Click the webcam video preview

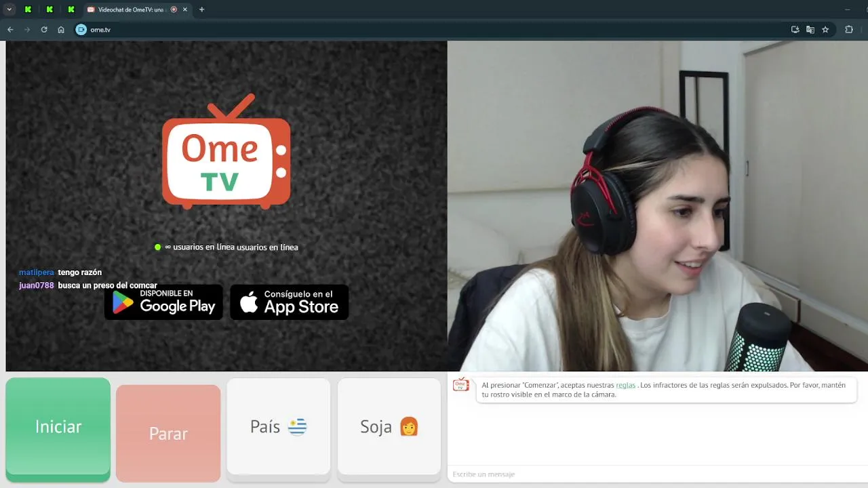click(658, 206)
